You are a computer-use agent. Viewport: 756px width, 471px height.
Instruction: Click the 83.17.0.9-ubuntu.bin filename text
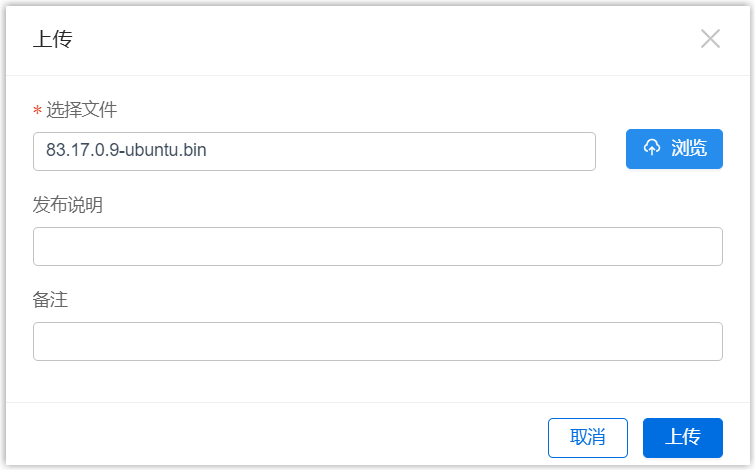(126, 151)
